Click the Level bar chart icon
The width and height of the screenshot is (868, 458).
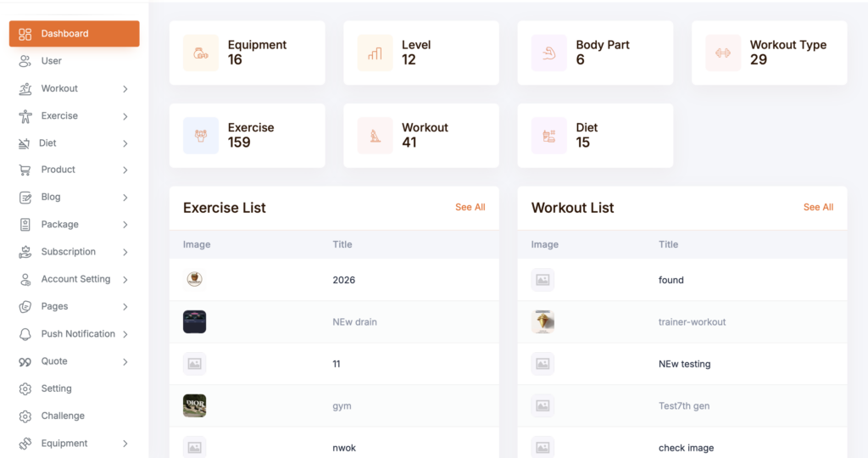pyautogui.click(x=375, y=53)
